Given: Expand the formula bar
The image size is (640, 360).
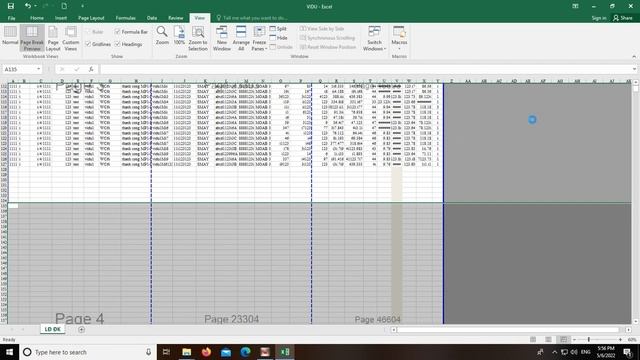Looking at the screenshot, I should coord(634,69).
